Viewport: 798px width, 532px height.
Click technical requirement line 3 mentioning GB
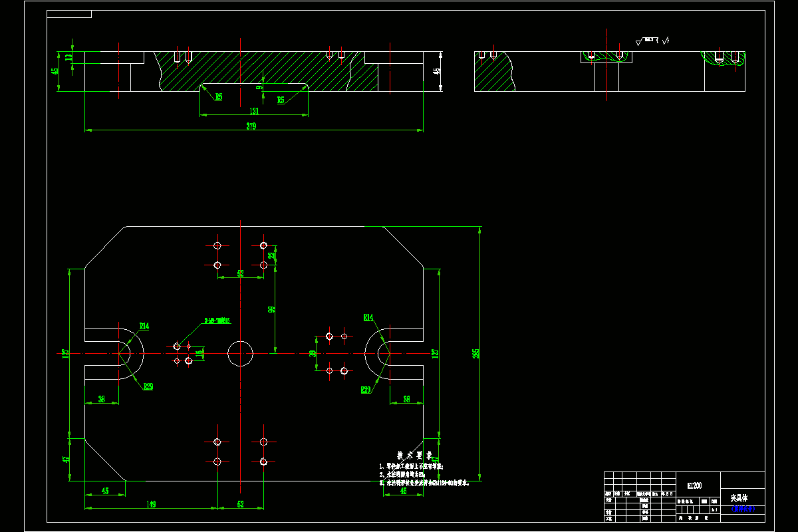click(x=424, y=483)
